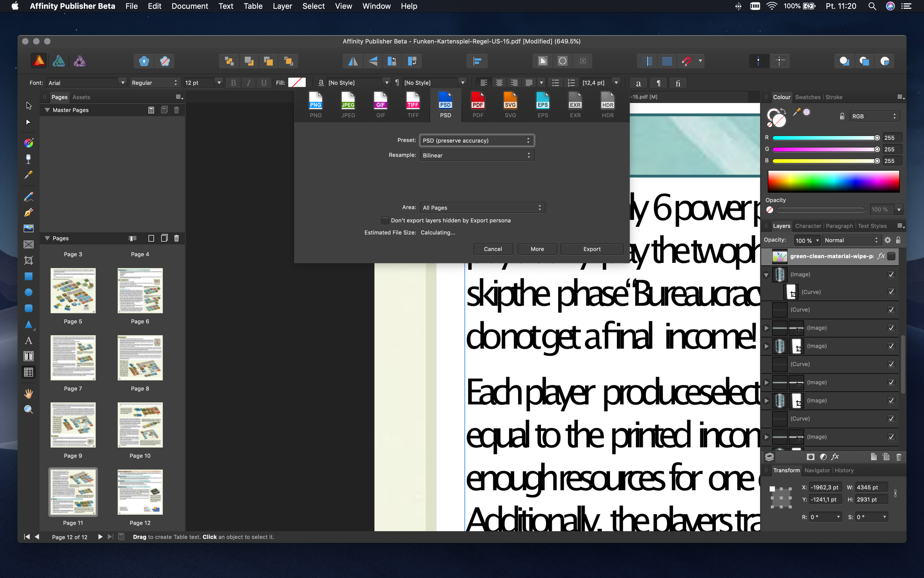Screen dimensions: 924x578
Task: Collapse the Master Pages section
Action: click(47, 110)
